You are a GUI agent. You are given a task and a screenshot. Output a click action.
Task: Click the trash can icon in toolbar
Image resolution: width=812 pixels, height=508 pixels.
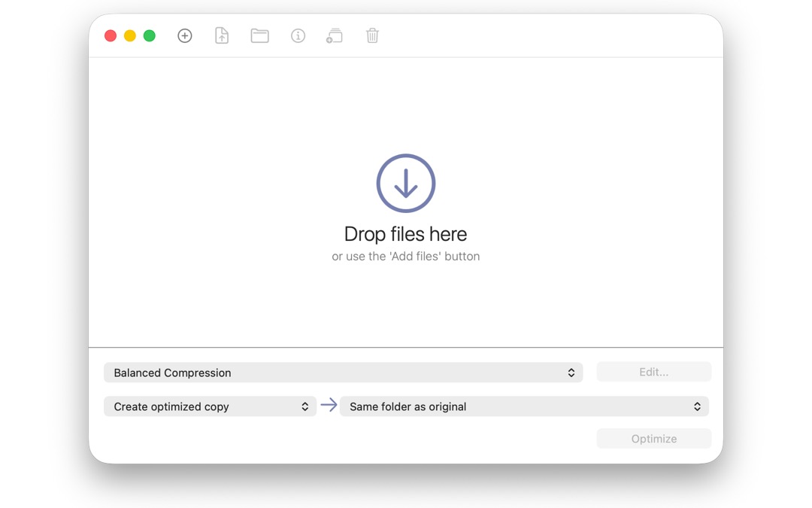pos(372,36)
